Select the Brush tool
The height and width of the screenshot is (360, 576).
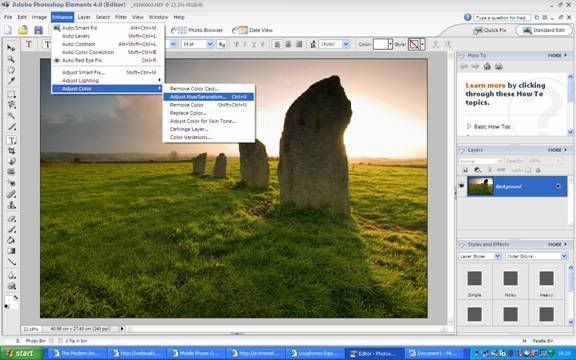tap(11, 230)
